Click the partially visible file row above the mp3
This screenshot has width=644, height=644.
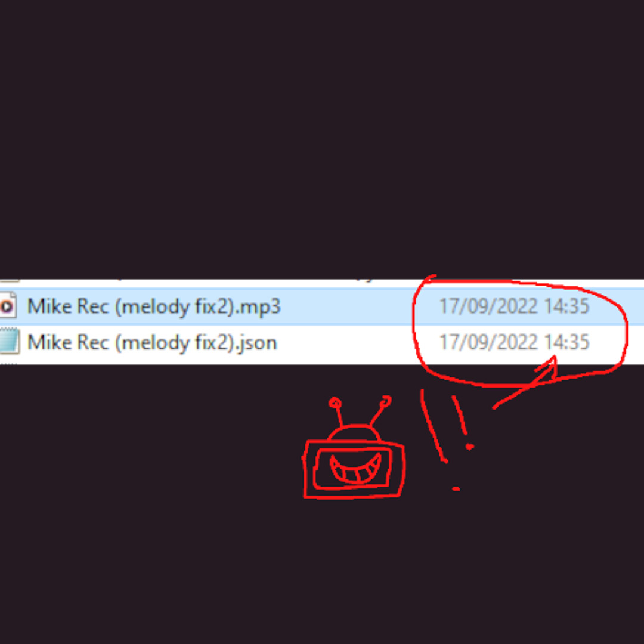pyautogui.click(x=322, y=283)
